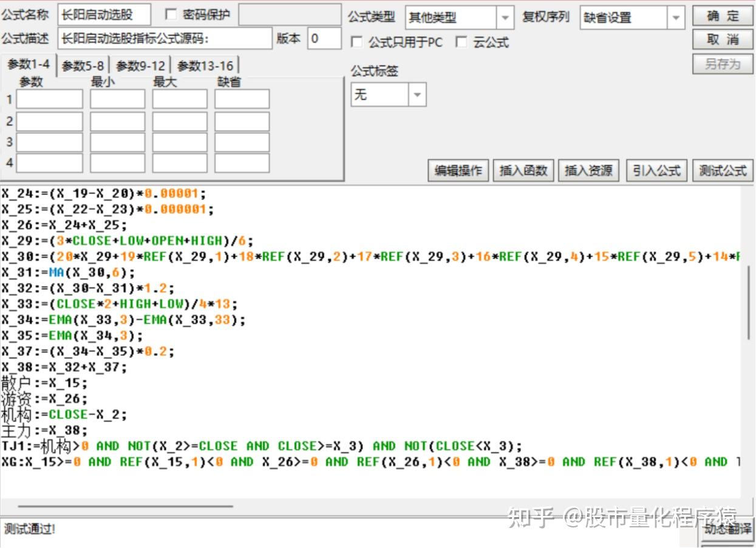This screenshot has height=548, width=756.
Task: Click row 4 参数 name field
Action: (x=49, y=163)
